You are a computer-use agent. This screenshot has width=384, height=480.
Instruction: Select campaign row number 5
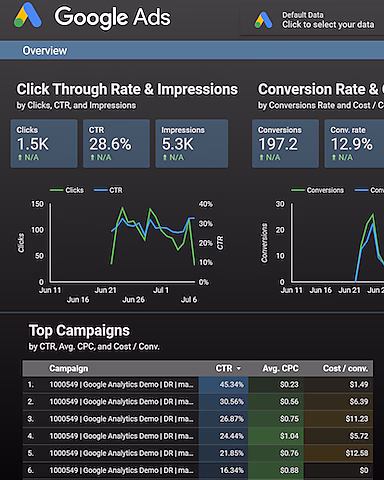198,453
